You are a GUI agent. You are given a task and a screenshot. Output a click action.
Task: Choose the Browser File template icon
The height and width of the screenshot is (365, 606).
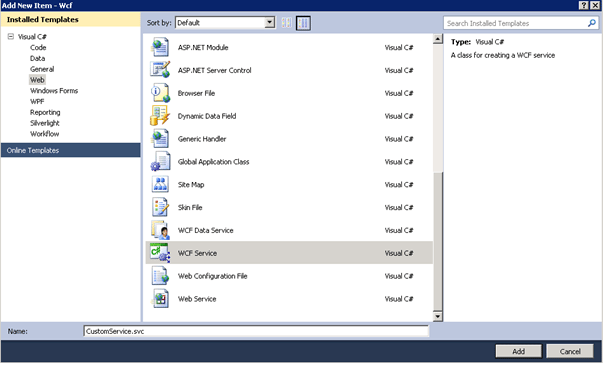pos(160,93)
